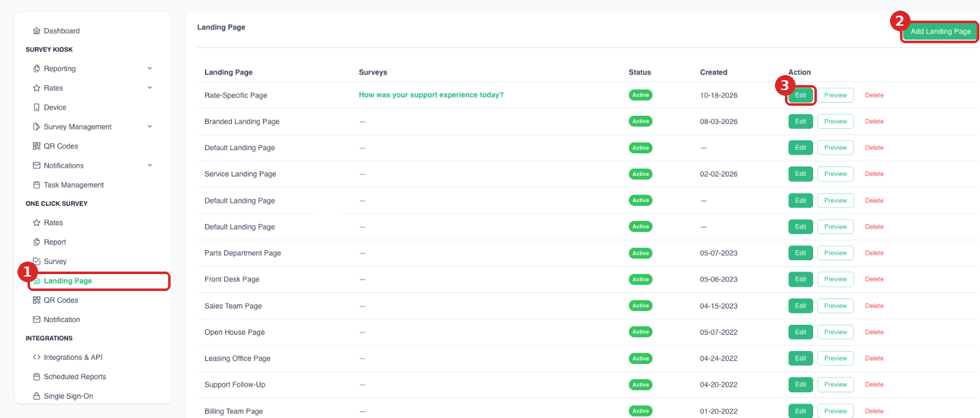Image resolution: width=980 pixels, height=418 pixels.
Task: Click the created date 10-18-2026
Action: click(x=719, y=95)
